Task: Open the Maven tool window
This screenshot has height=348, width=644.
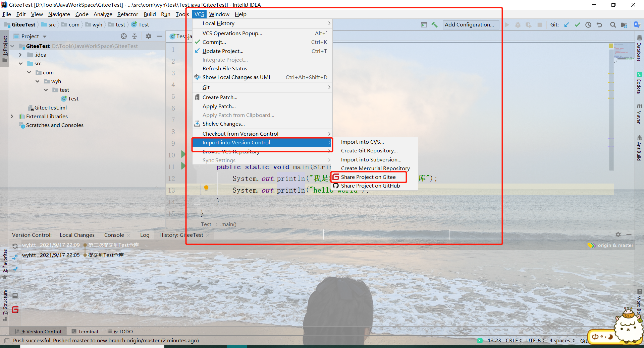Action: [639, 114]
